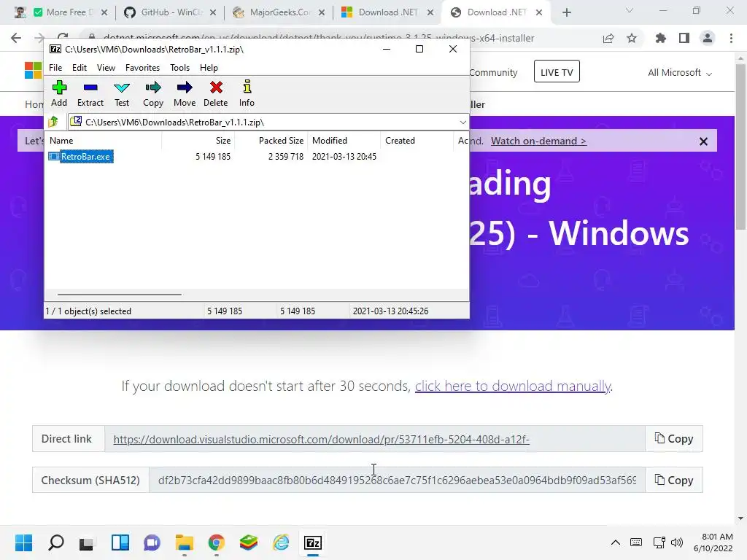The width and height of the screenshot is (747, 560).
Task: Open the Windows Start menu
Action: click(23, 542)
